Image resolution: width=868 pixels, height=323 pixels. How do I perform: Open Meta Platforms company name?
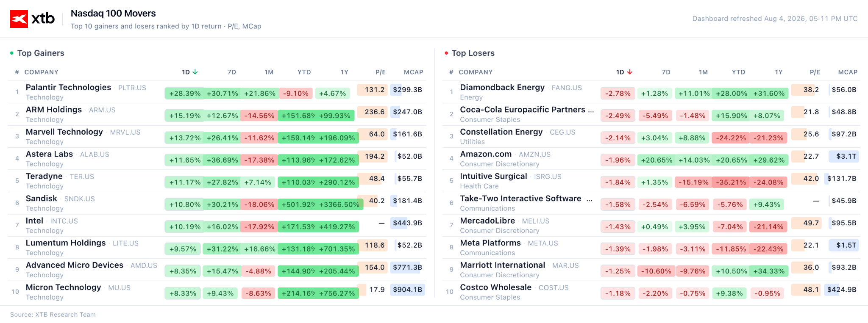tap(490, 243)
